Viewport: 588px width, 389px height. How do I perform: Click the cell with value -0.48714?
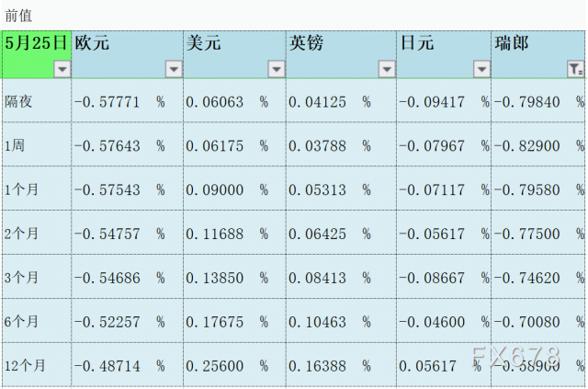[127, 364]
